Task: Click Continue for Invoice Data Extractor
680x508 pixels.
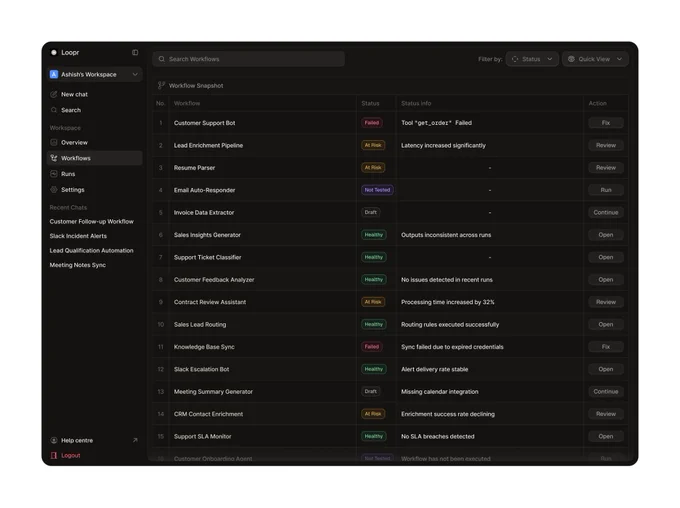Action: [606, 213]
